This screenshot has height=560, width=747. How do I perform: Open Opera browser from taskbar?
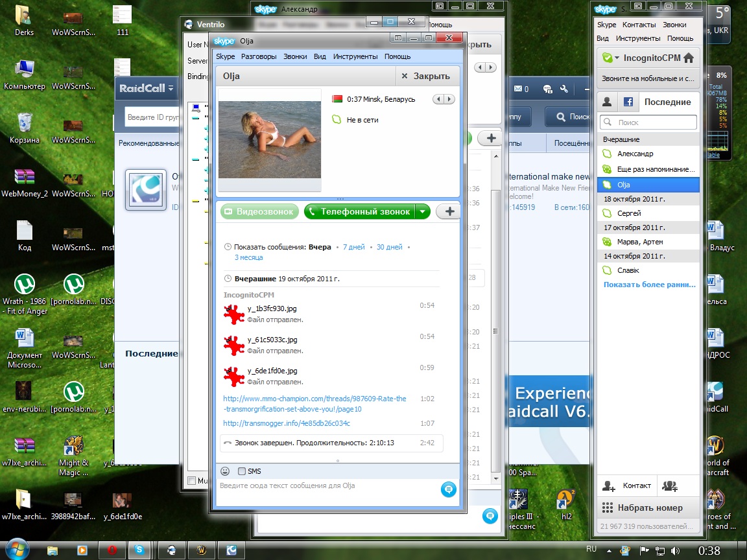(x=112, y=550)
